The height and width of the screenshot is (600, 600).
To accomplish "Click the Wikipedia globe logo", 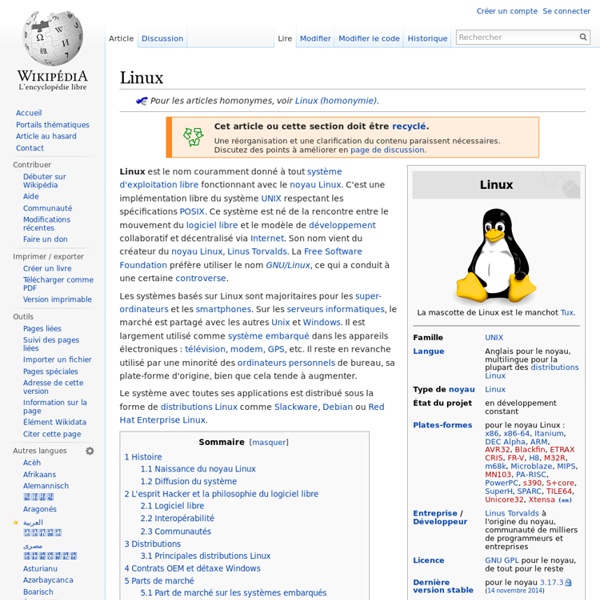I will pos(52,38).
